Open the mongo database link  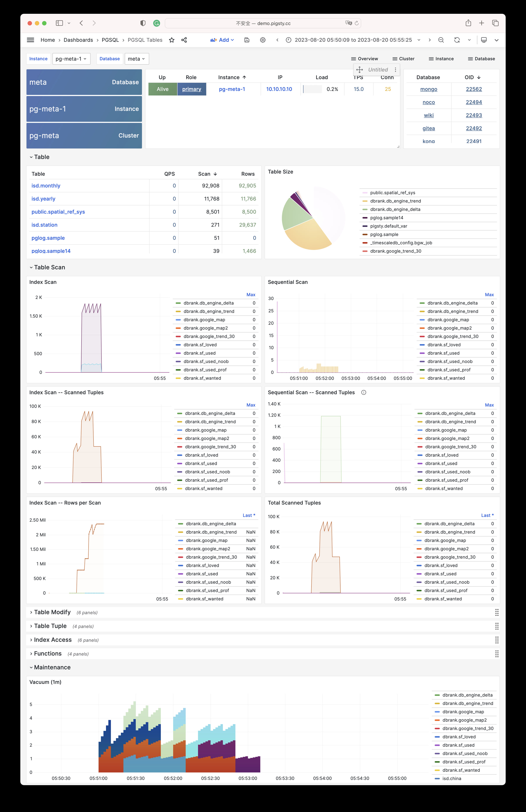tap(428, 89)
